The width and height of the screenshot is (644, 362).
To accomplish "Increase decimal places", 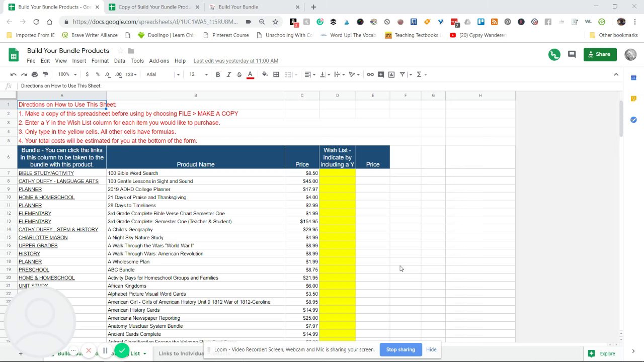I will [118, 74].
